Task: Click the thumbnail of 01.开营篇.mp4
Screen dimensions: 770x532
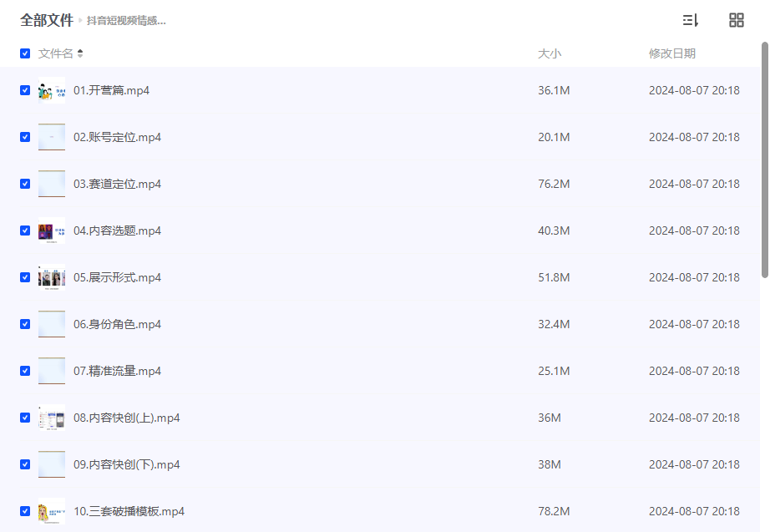Action: click(x=52, y=90)
